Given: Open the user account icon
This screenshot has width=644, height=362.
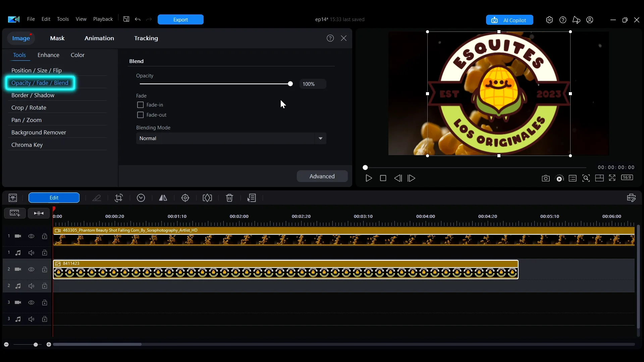Looking at the screenshot, I should tap(590, 20).
